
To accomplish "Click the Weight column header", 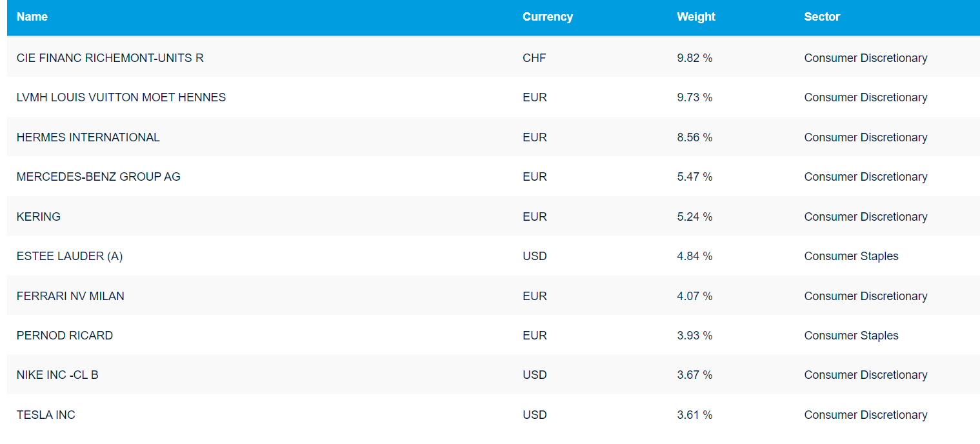I will pos(695,17).
